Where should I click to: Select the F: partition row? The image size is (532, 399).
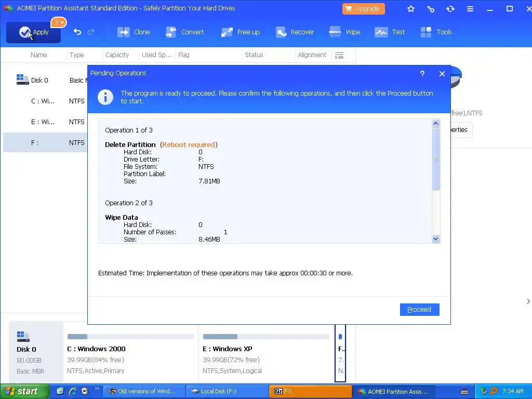coord(46,142)
